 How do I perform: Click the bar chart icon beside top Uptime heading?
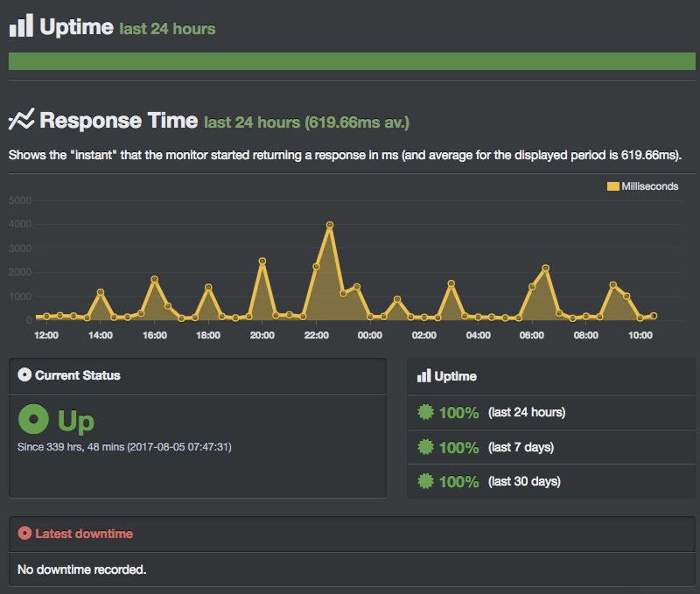point(21,25)
